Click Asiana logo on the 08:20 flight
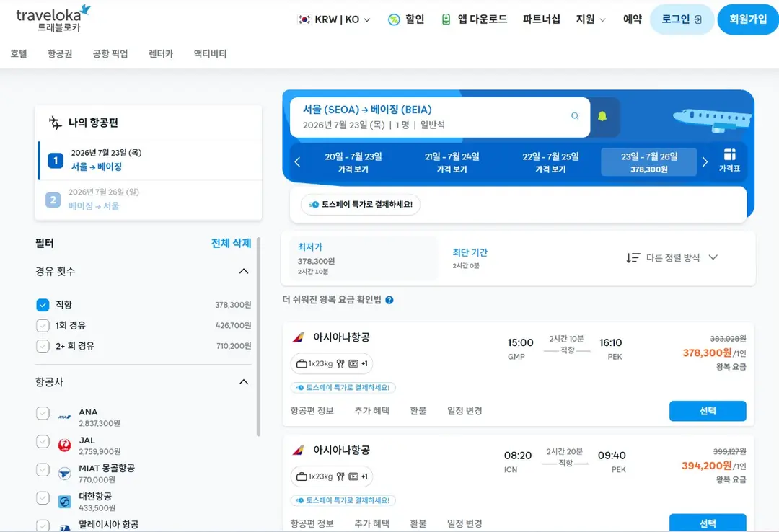This screenshot has height=532, width=779. (298, 450)
